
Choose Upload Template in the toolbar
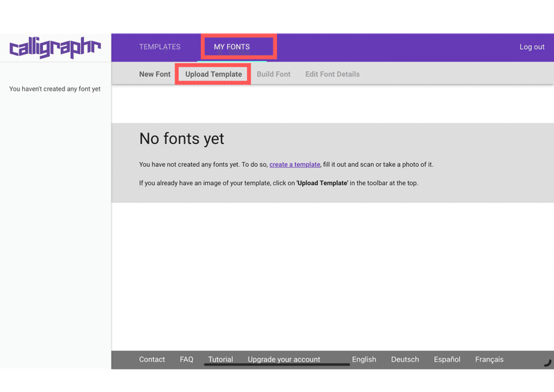[x=213, y=74]
